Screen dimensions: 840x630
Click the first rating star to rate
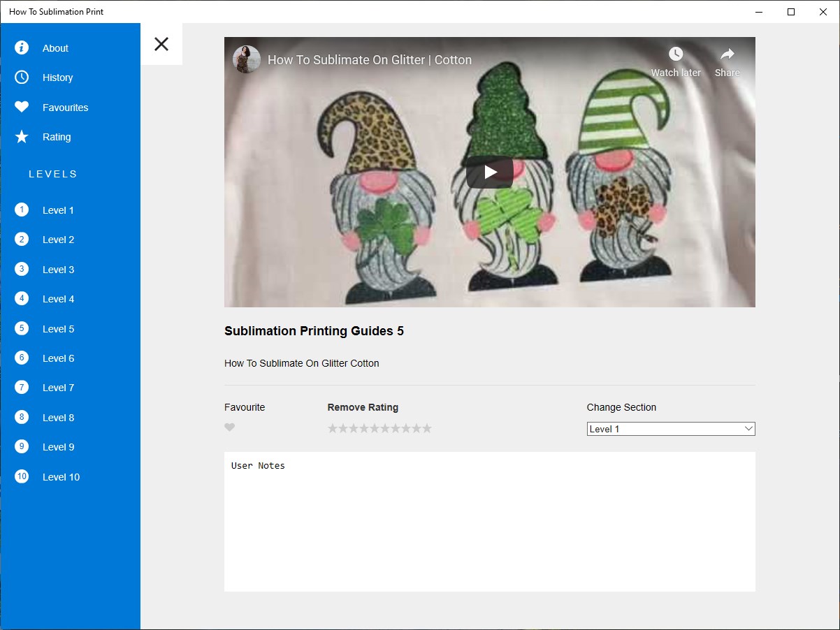[x=333, y=427]
